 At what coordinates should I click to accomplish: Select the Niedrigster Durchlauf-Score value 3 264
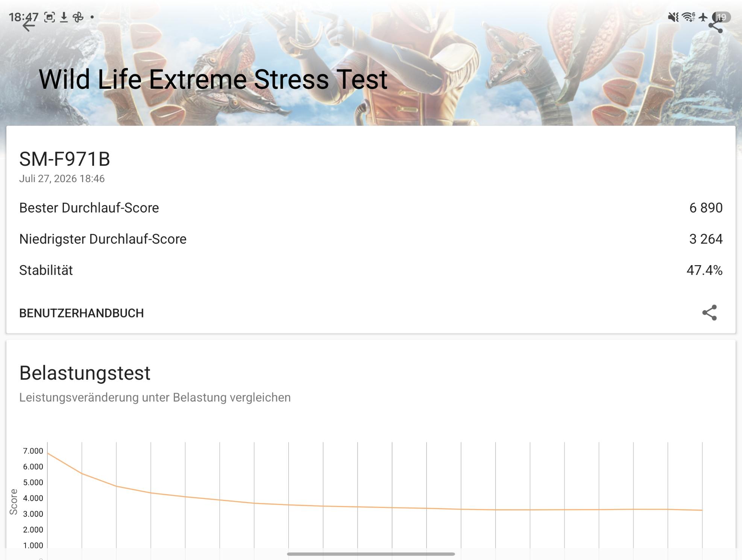pos(706,239)
